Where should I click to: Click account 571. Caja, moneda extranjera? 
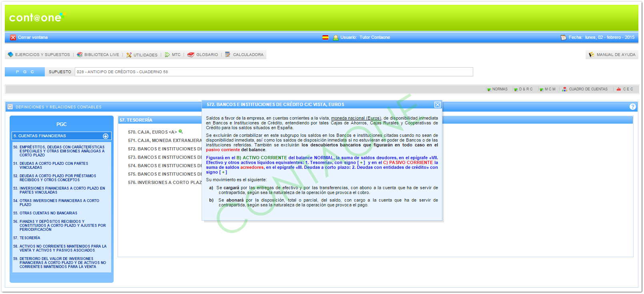click(165, 140)
